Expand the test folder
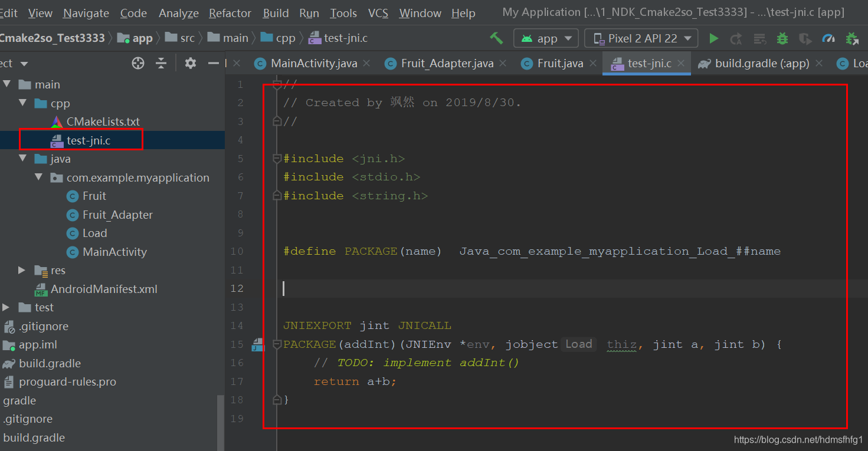868x451 pixels. coord(6,307)
